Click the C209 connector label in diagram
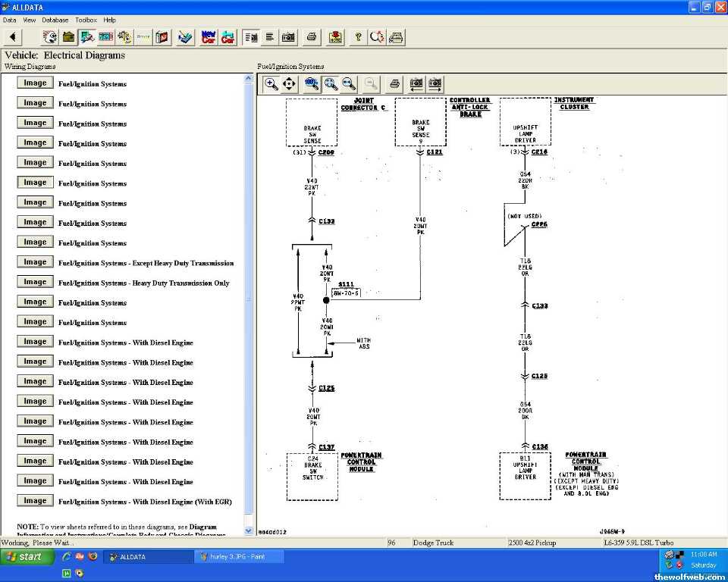The image size is (728, 582). click(326, 152)
